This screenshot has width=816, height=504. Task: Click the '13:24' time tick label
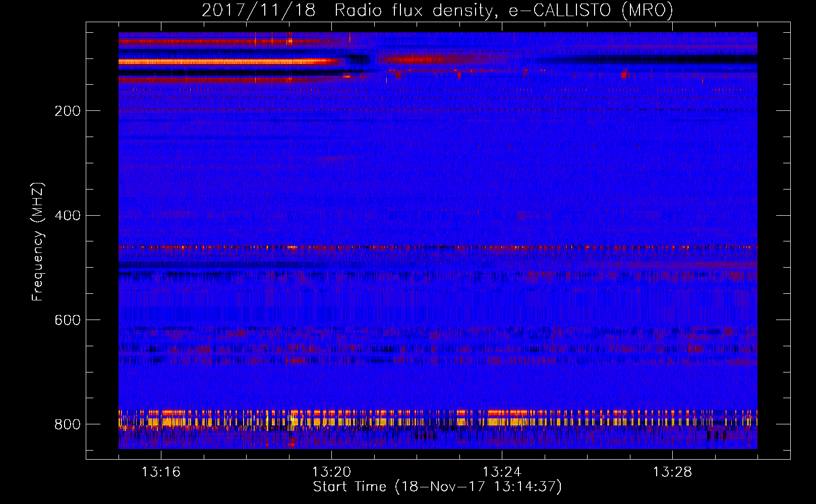point(502,472)
